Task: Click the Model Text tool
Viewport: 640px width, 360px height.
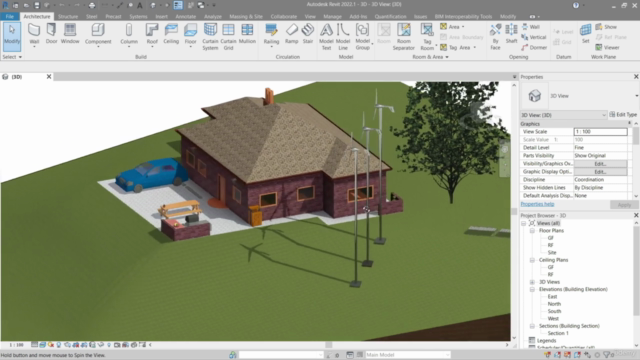Action: (x=326, y=37)
